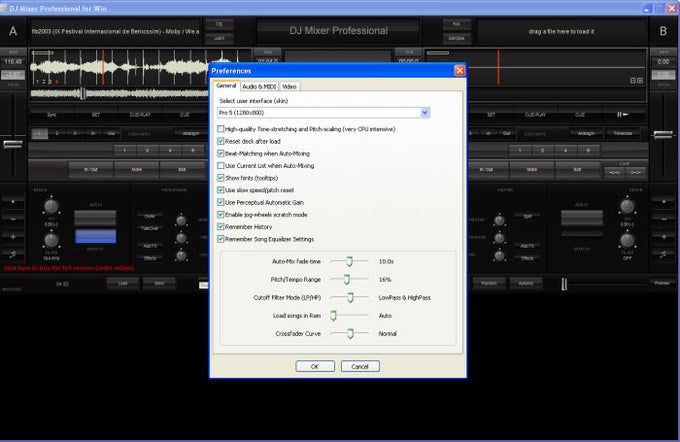
Task: Click deck B loop shift right arrows
Action: pos(635,172)
